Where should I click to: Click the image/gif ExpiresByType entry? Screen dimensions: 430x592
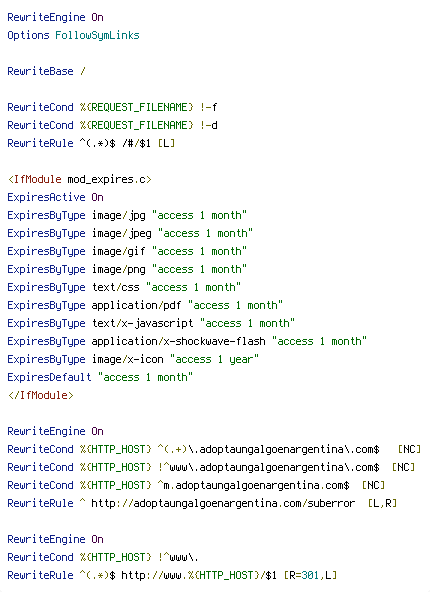click(x=127, y=251)
